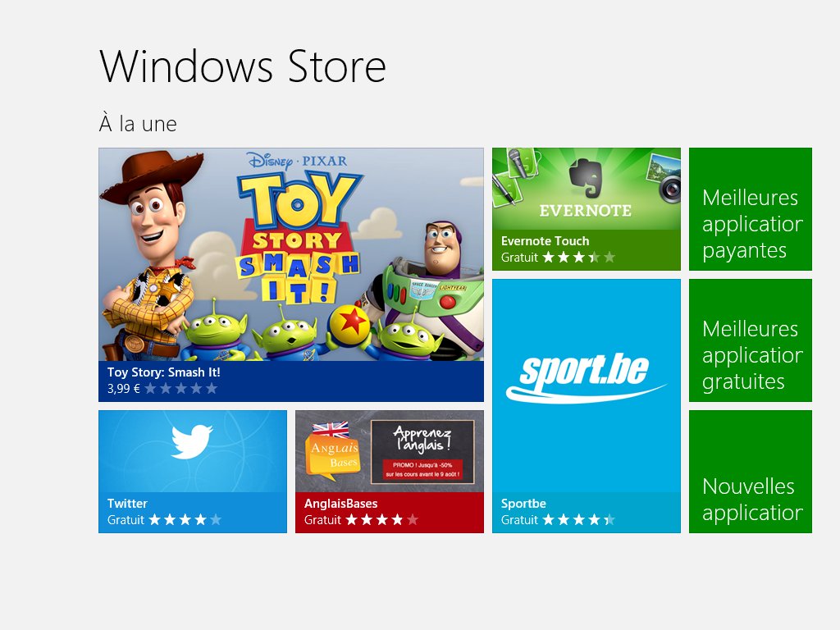Open Meilleures applications gratuites
The height and width of the screenshot is (630, 840).
click(x=751, y=340)
